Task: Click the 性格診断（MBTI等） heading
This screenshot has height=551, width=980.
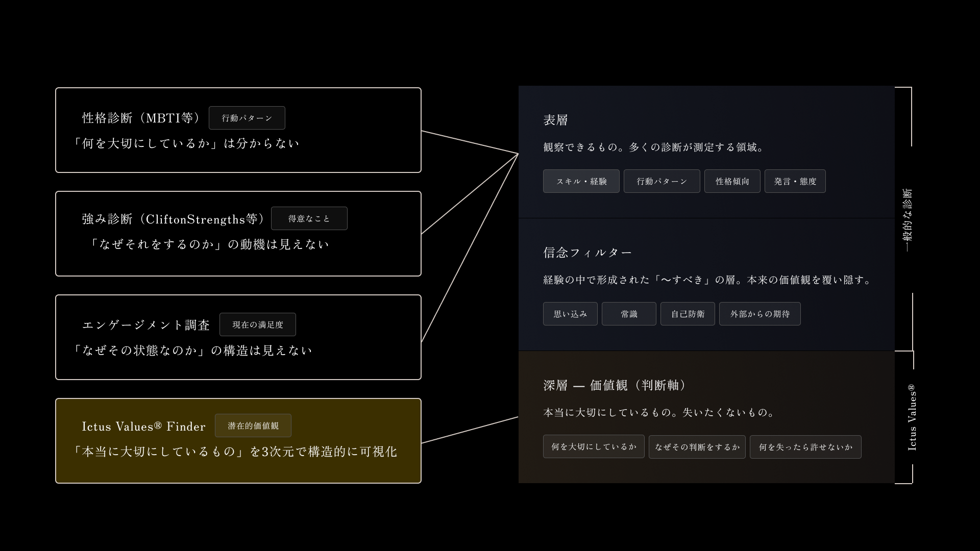Action: [x=141, y=118]
